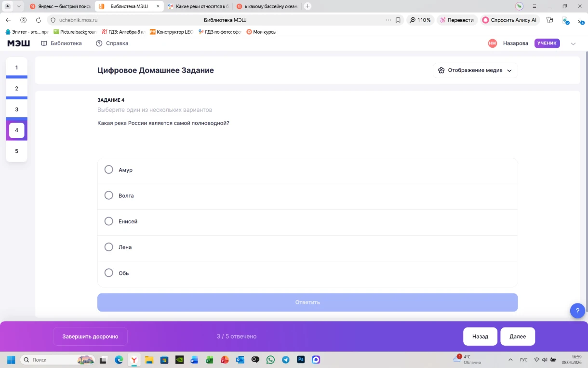Screen dimensions: 588x368
Task: Launch Photoshop from the taskbar
Action: tap(301, 360)
